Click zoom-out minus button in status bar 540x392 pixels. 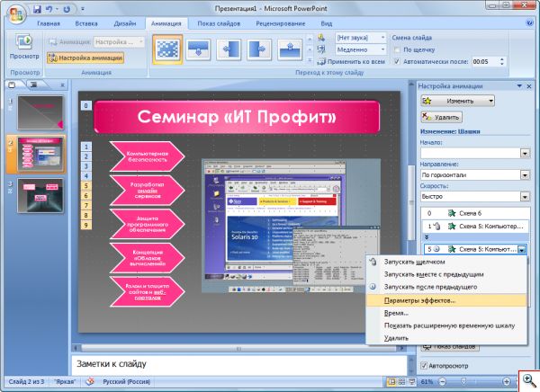click(443, 381)
